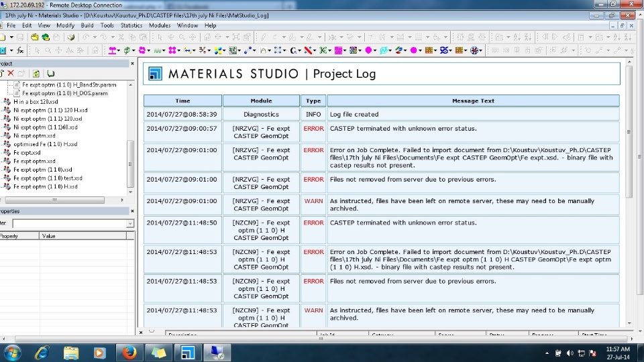
Task: Open the Firefox taskbar icon
Action: (x=129, y=353)
